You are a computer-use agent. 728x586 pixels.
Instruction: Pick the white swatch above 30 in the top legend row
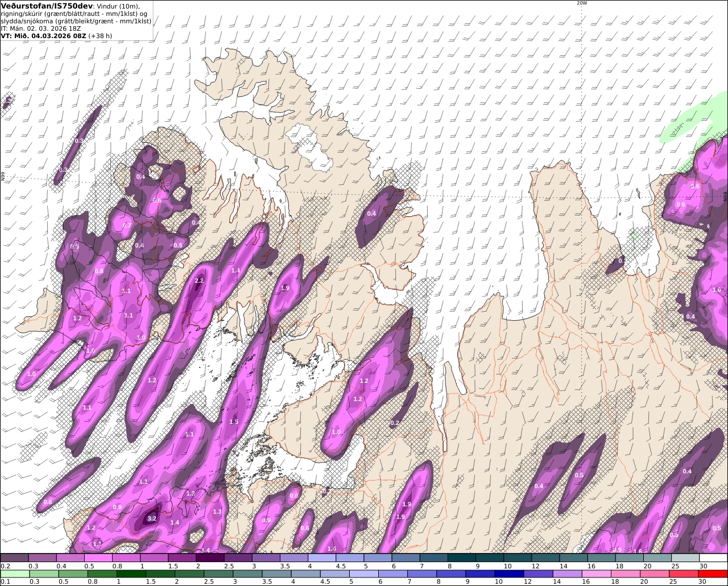[x=713, y=558]
